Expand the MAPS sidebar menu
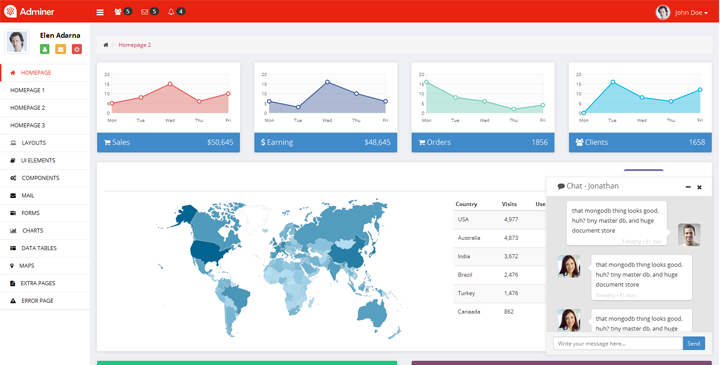Screen dimensions: 720x365 (x=45, y=265)
